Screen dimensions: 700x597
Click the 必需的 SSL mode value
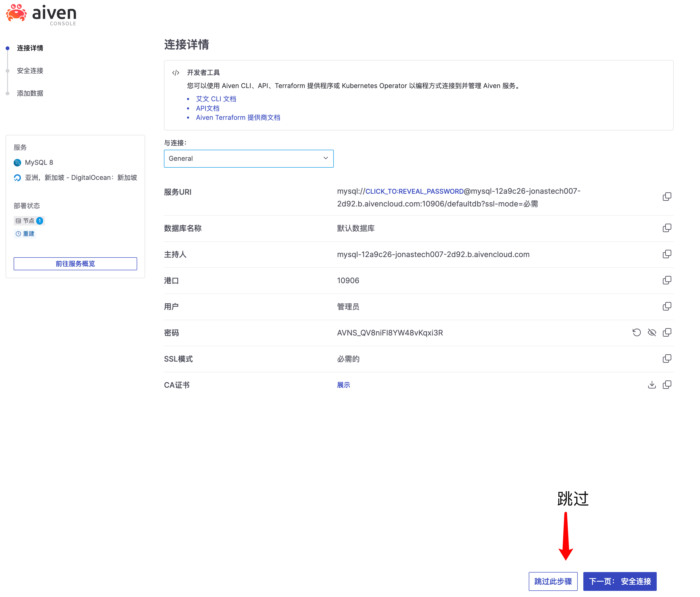[348, 359]
